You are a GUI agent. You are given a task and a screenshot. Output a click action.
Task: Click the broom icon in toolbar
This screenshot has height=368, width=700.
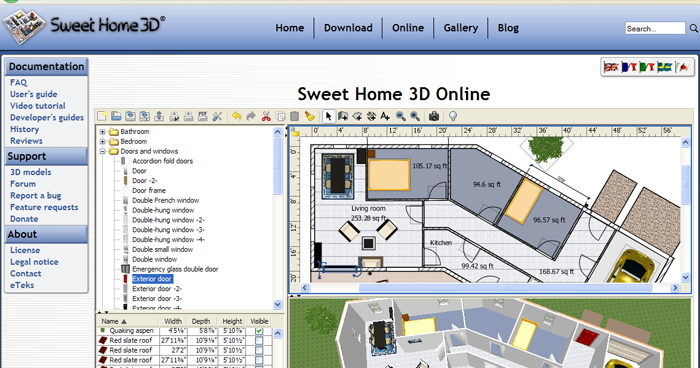coord(309,117)
